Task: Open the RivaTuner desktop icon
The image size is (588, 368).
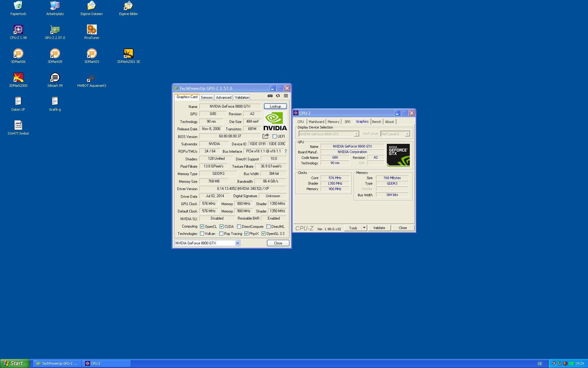Action: (x=92, y=30)
